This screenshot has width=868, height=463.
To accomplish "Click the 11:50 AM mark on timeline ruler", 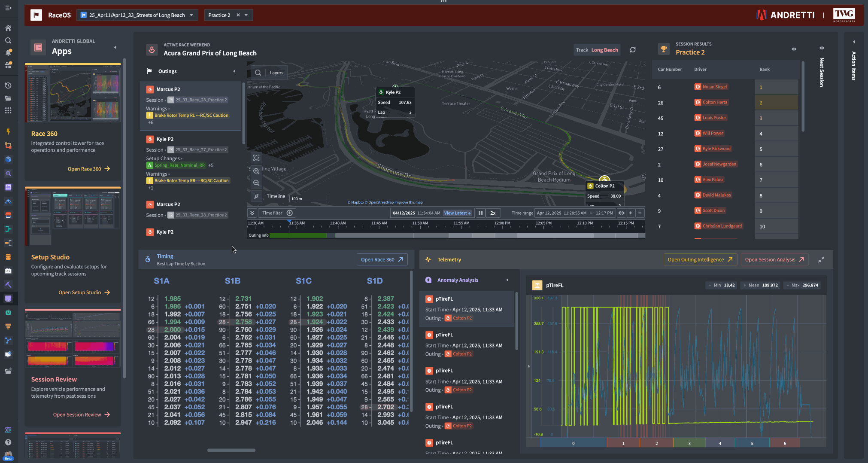I will (420, 223).
